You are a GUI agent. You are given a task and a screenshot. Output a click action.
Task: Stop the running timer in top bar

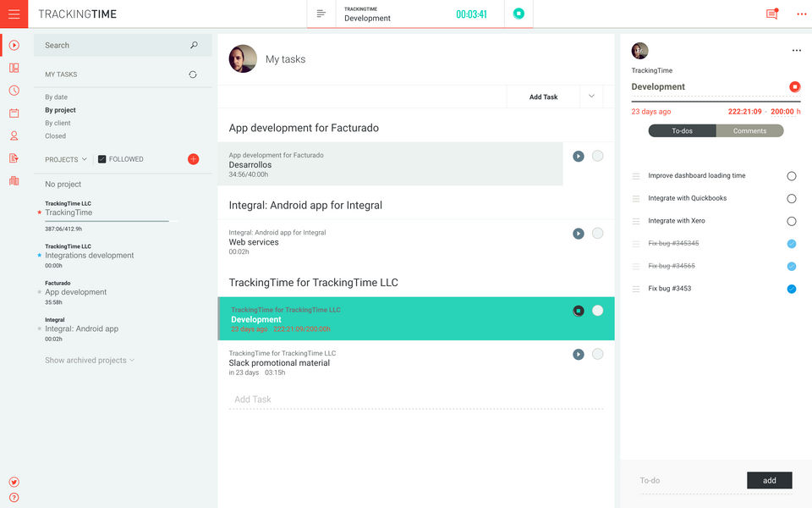[x=518, y=14]
